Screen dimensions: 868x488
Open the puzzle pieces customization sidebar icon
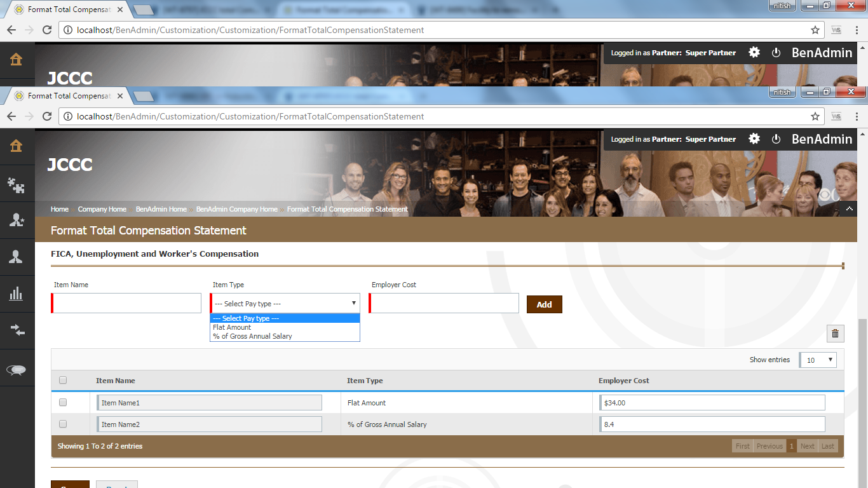click(x=17, y=184)
